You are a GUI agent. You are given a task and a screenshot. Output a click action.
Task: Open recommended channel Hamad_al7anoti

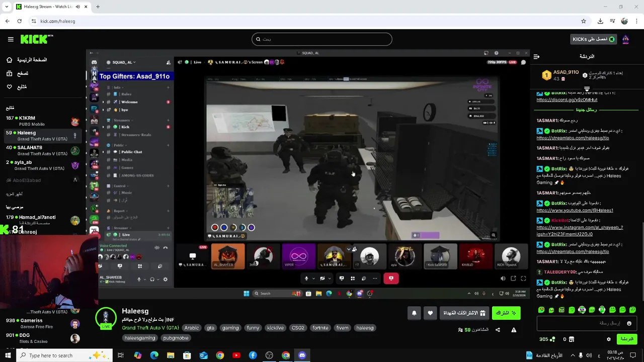tap(43, 220)
